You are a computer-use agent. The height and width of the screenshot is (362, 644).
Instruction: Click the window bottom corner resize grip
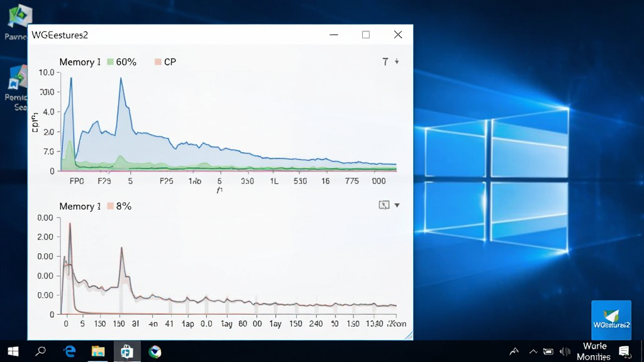click(408, 336)
